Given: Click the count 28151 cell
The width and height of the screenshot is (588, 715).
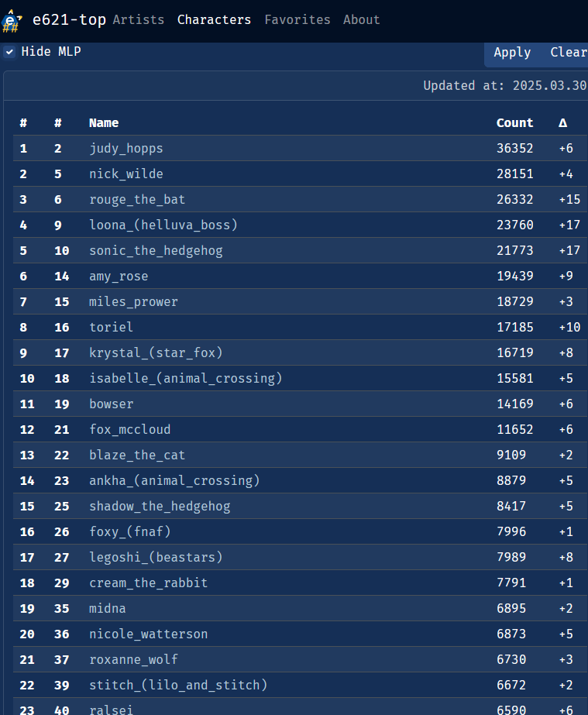Looking at the screenshot, I should point(514,174).
